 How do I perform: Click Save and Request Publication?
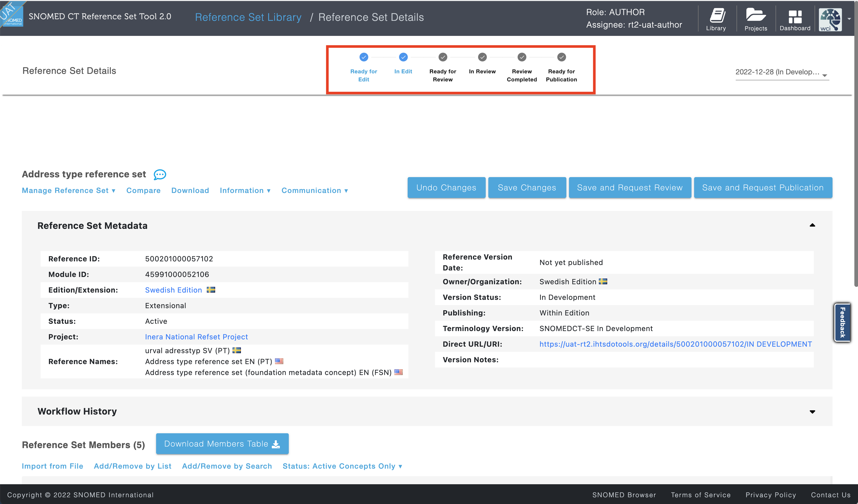(763, 188)
